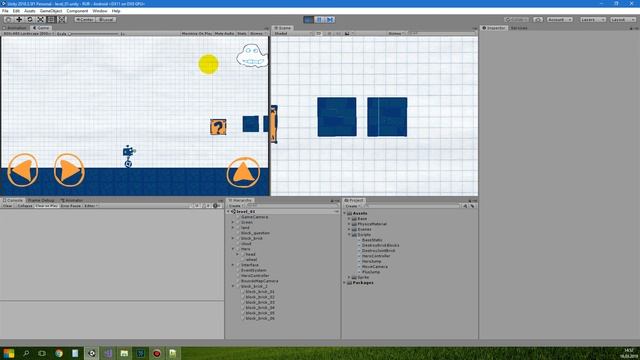This screenshot has height=360, width=640.
Task: Collapse the Hero object in Hierarchy
Action: tap(233, 249)
